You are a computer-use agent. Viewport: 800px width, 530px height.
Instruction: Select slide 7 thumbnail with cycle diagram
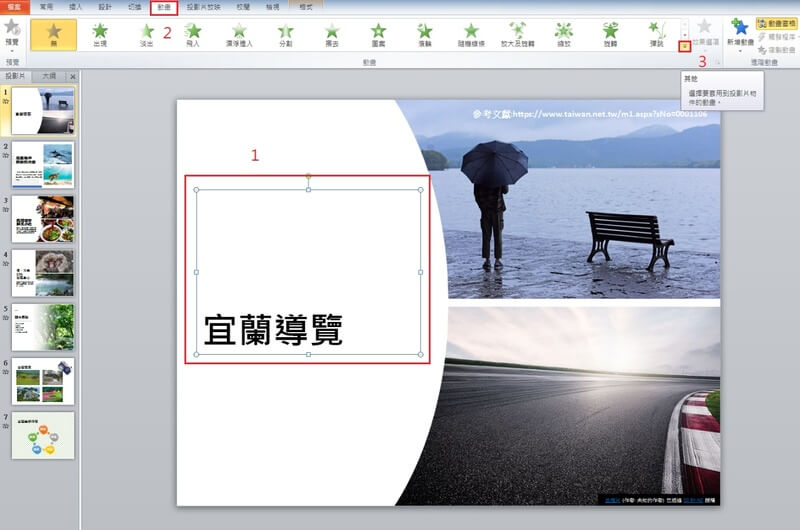[43, 436]
